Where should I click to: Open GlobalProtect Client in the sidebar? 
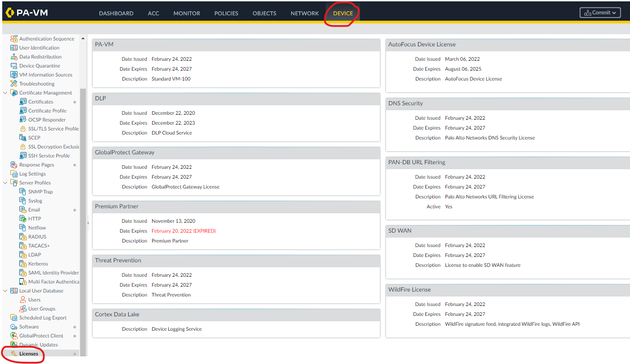coord(41,336)
